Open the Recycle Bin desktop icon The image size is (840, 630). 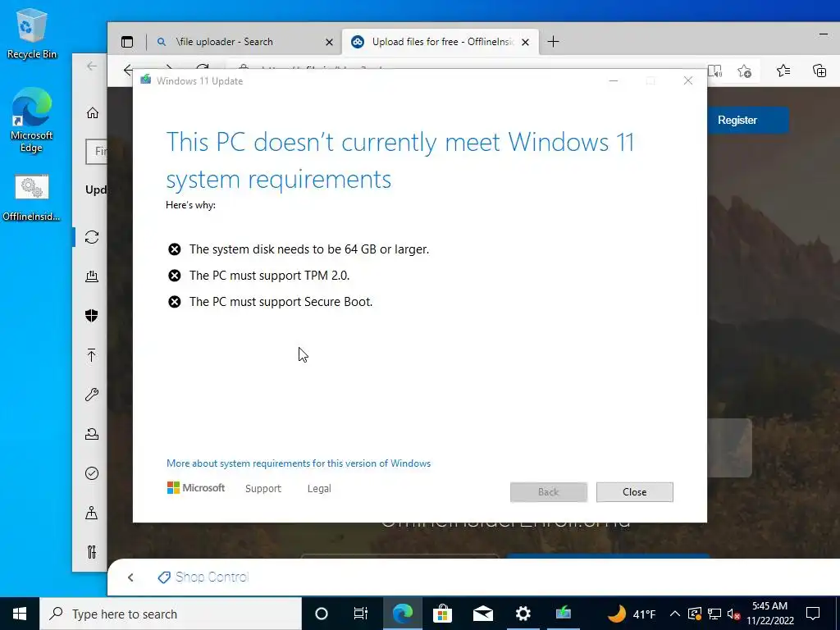(32, 34)
